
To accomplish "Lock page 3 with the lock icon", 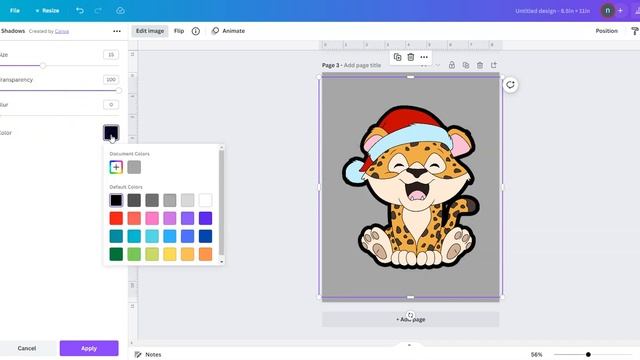I will tap(452, 65).
